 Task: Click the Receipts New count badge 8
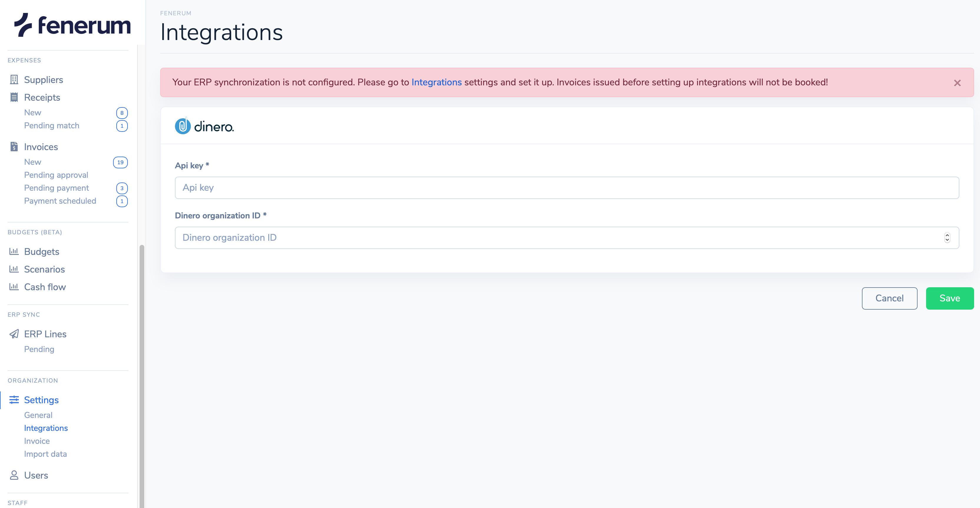tap(122, 113)
